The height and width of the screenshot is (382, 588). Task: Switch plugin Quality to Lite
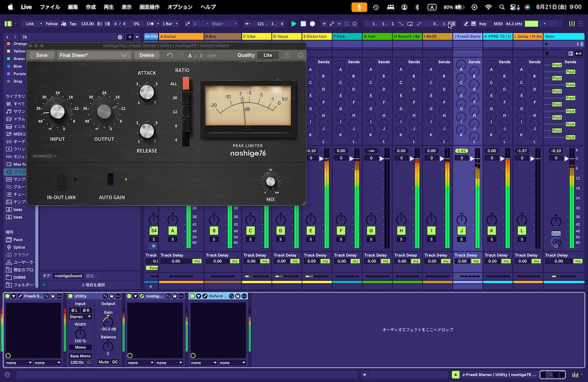[x=267, y=55]
